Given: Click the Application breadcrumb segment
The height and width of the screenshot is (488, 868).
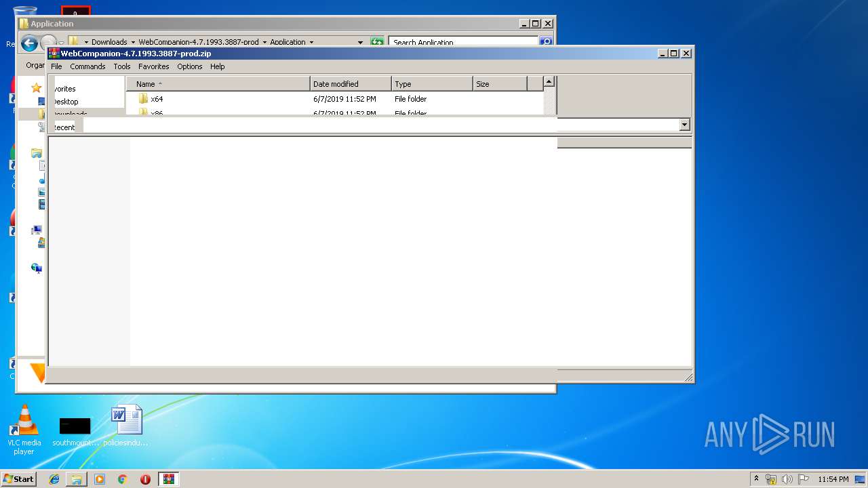Looking at the screenshot, I should pos(288,42).
